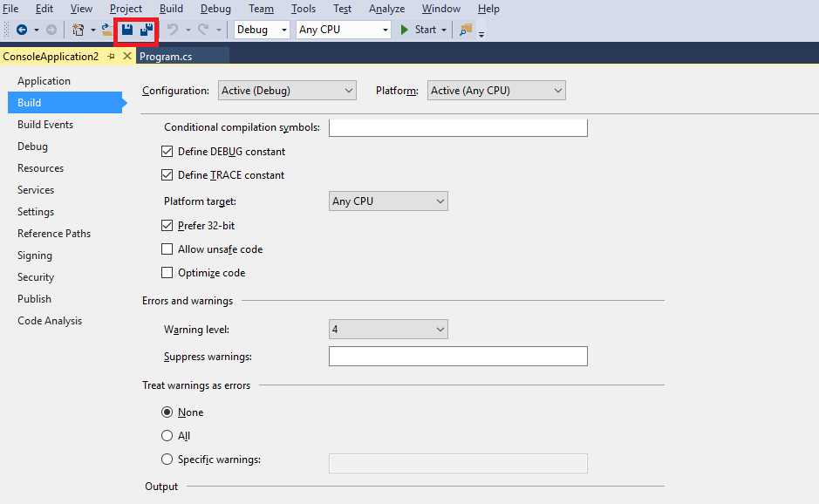Go to the Publish properties page
The width and height of the screenshot is (819, 504).
[x=34, y=299]
